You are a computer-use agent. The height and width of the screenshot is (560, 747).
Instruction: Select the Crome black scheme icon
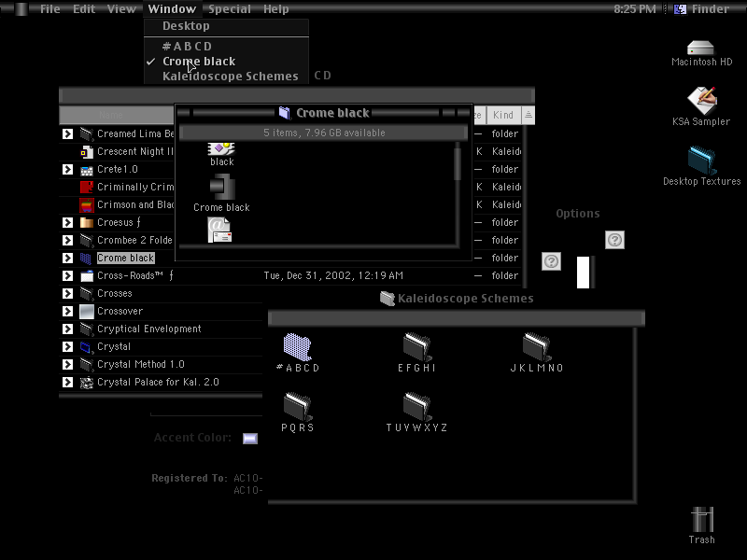(x=222, y=187)
